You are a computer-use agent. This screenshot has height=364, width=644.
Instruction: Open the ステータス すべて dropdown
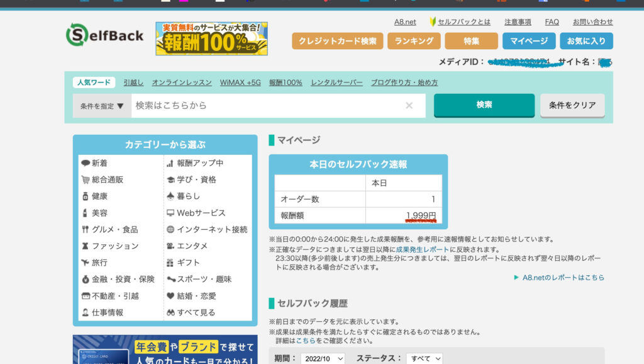(425, 358)
